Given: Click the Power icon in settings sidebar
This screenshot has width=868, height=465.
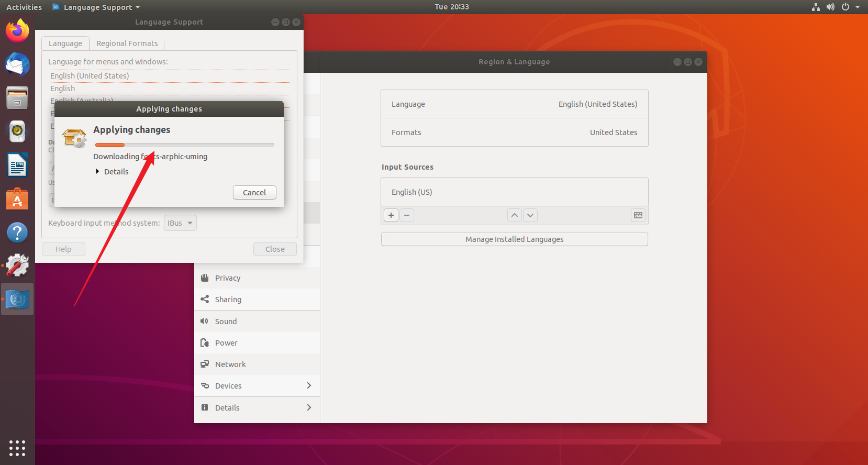Looking at the screenshot, I should tap(205, 342).
